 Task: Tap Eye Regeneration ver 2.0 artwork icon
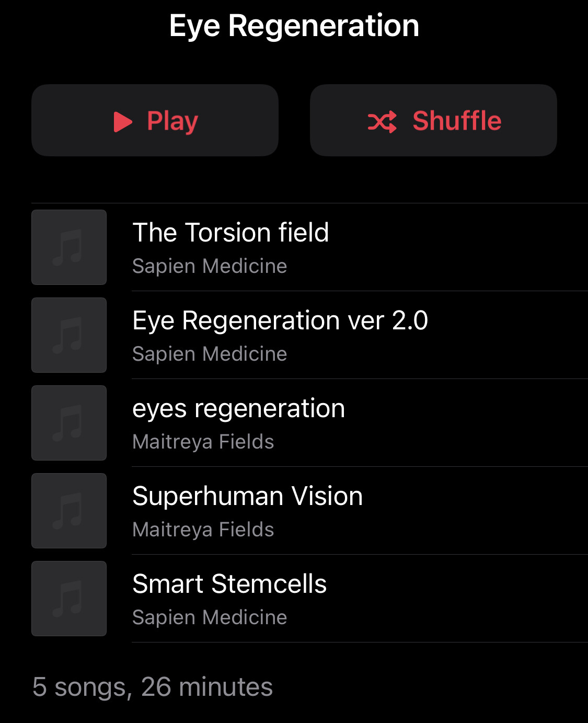69,335
